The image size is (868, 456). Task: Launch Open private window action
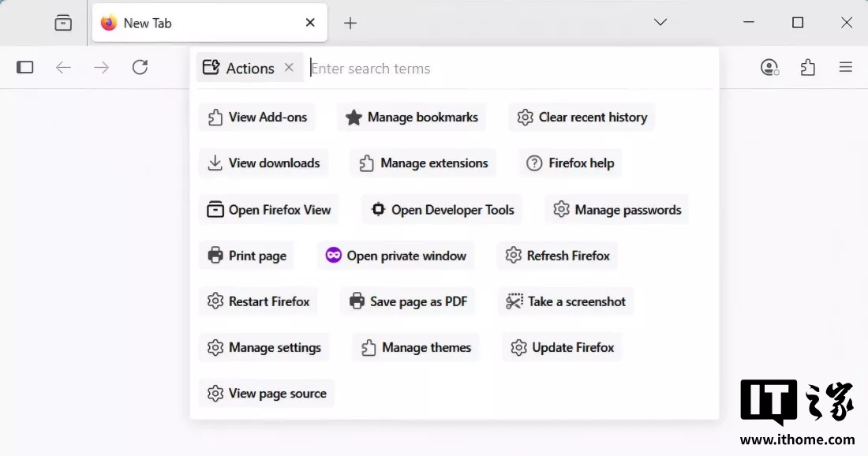(395, 256)
